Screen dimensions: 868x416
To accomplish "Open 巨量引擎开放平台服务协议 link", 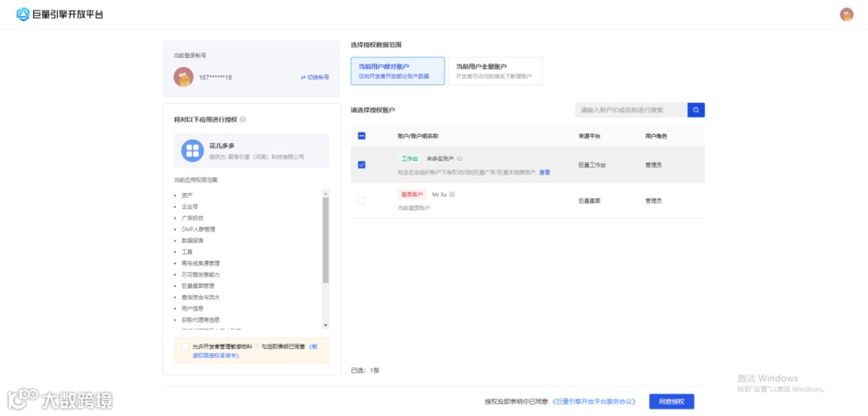I will pos(594,402).
